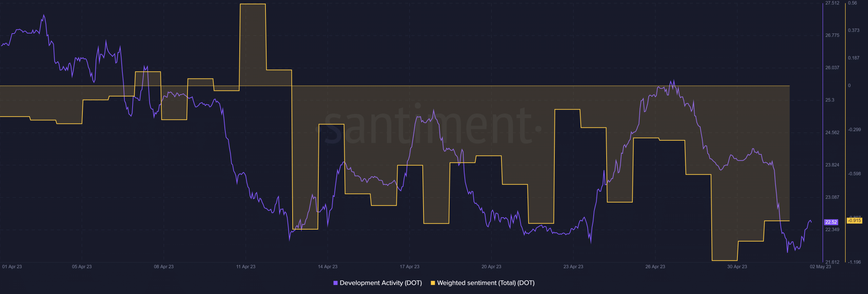This screenshot has width=868, height=294.
Task: Select the 17 Apr 23 date label
Action: point(410,267)
